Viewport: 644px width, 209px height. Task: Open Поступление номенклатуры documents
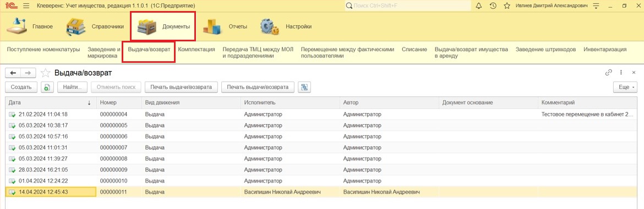point(43,50)
